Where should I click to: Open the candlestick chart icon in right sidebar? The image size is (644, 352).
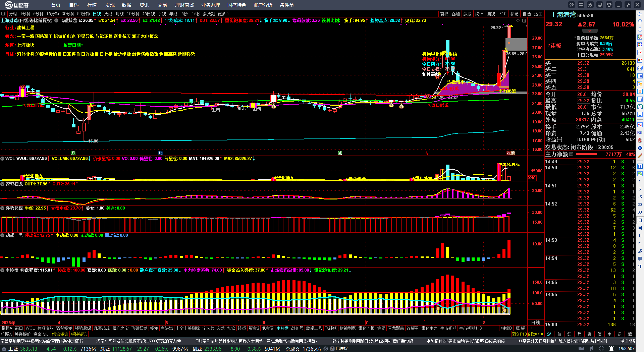click(x=640, y=60)
